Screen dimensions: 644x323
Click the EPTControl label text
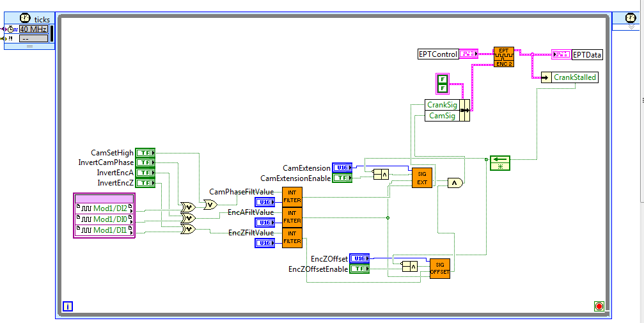[x=438, y=54]
